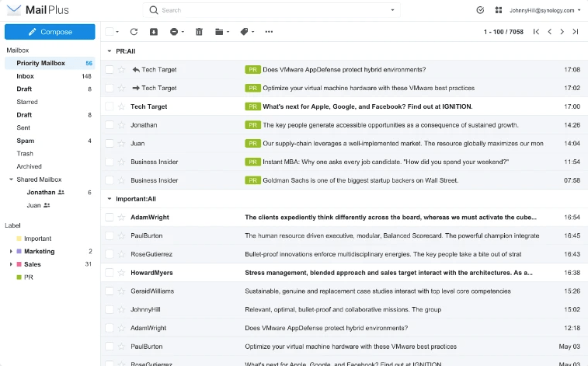Check the Juan 14:04 email checkbox

click(109, 143)
